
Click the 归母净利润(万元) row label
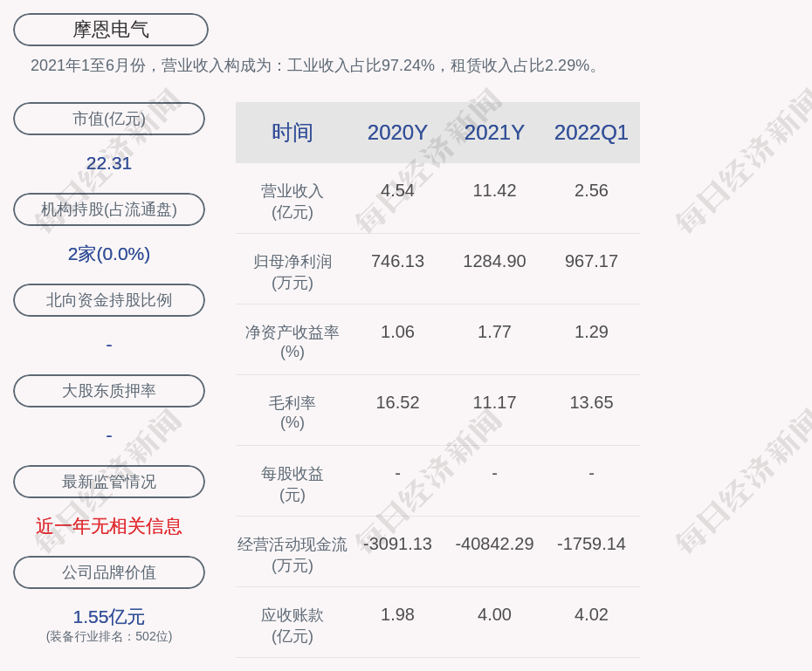292,272
